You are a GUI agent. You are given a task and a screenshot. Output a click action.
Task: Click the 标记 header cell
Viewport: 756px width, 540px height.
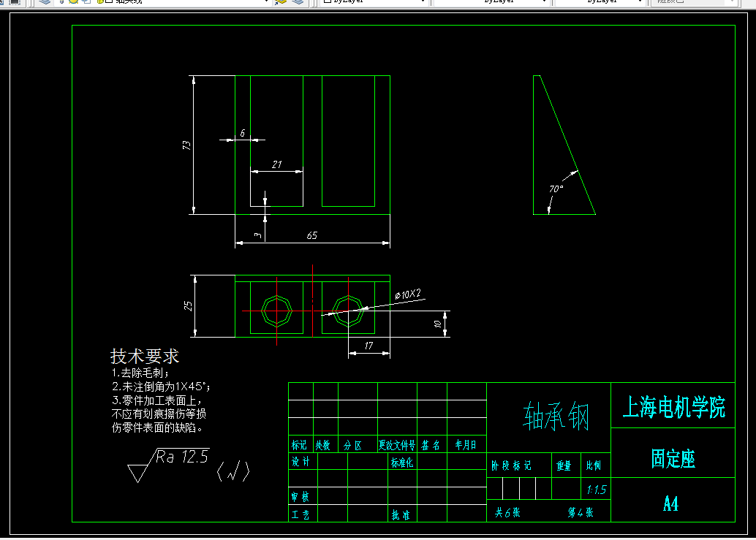pyautogui.click(x=299, y=445)
